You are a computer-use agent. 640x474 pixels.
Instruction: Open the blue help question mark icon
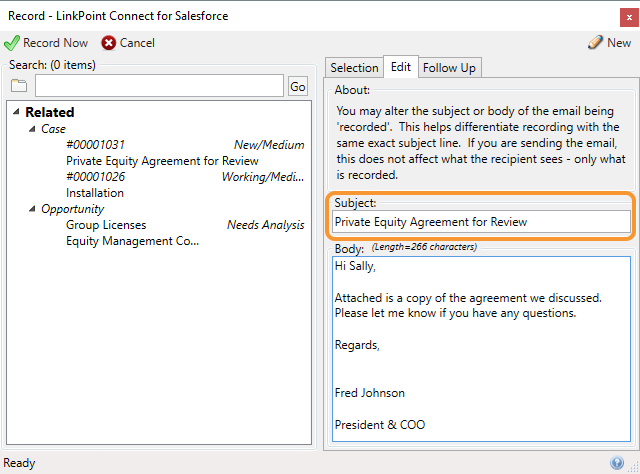[617, 463]
